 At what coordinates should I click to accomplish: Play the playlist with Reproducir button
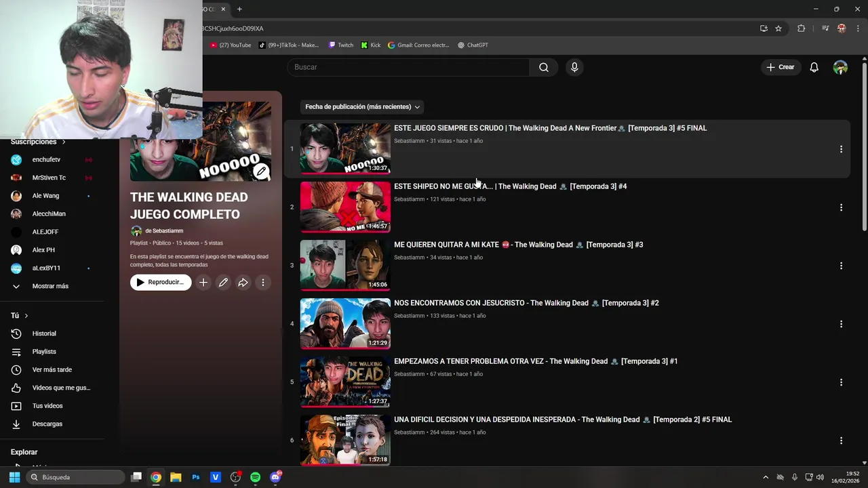161,282
